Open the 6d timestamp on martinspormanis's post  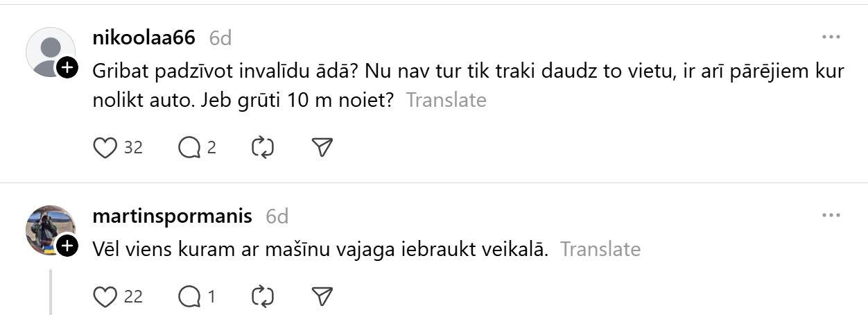click(x=277, y=216)
